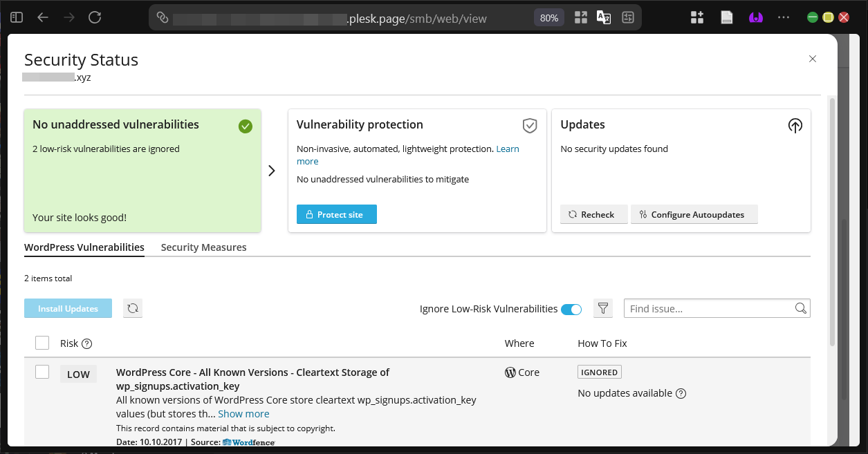
Task: Switch to Security Measures tab
Action: point(204,247)
